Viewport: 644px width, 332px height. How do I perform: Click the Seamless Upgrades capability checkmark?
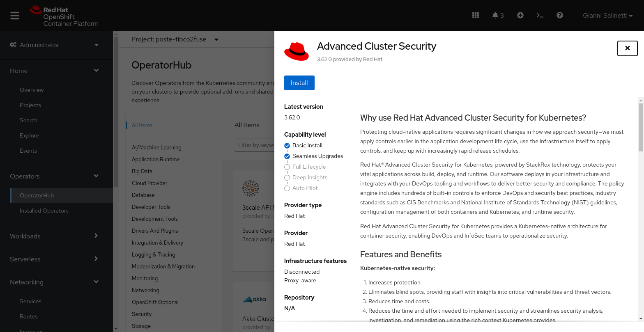coord(287,156)
